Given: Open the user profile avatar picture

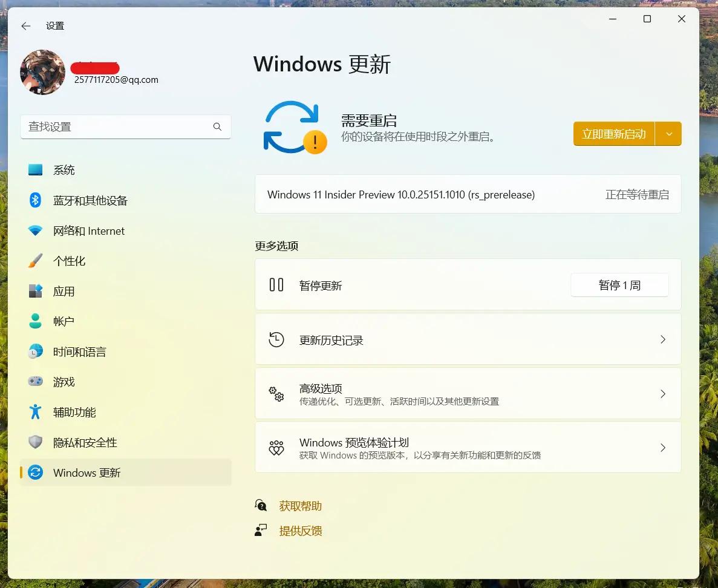Looking at the screenshot, I should 42,73.
